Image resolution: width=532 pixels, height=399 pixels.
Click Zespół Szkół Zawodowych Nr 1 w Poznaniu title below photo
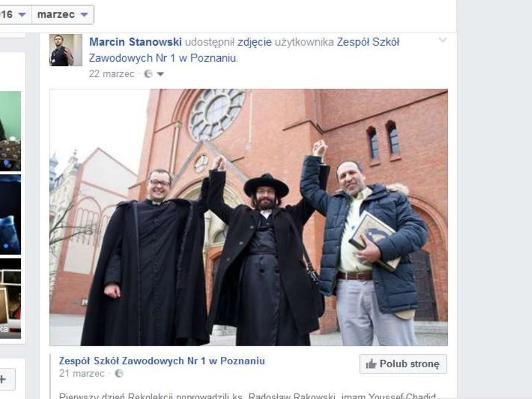[162, 361]
